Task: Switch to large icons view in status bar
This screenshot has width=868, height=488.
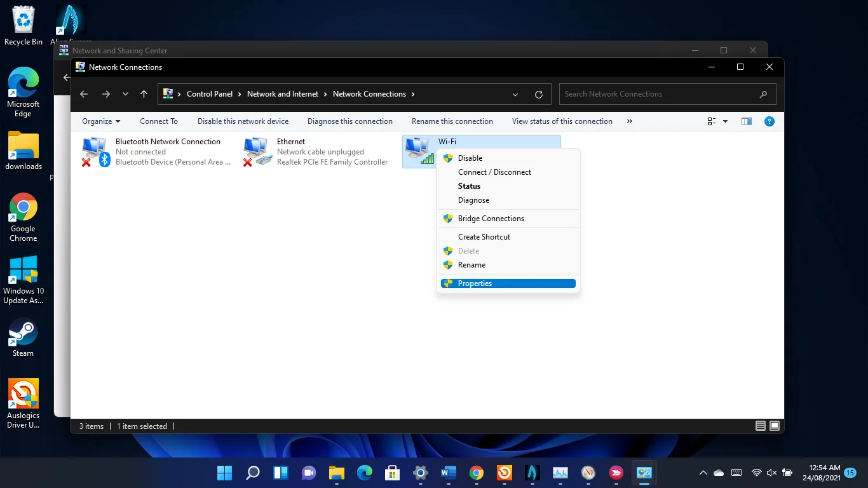Action: [775, 426]
